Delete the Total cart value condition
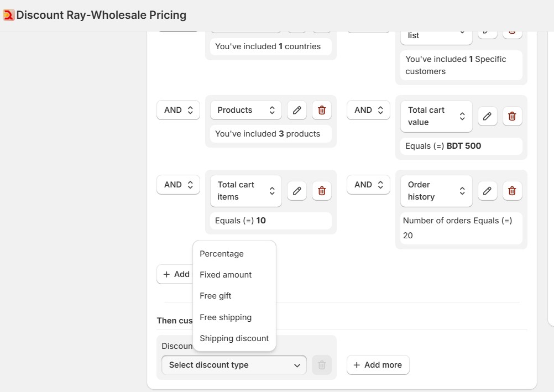 coord(512,116)
